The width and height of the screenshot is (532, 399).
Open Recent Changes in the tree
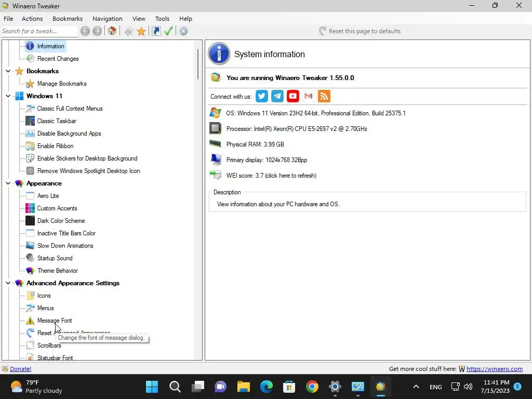pyautogui.click(x=58, y=59)
